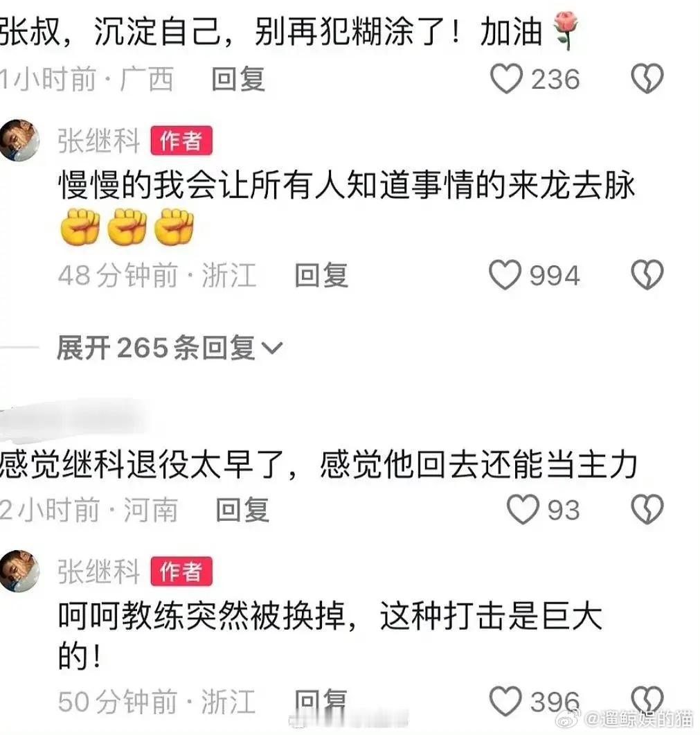This screenshot has height=735, width=700.
Task: Reply to author's 48分钟前 comment
Action: [321, 275]
